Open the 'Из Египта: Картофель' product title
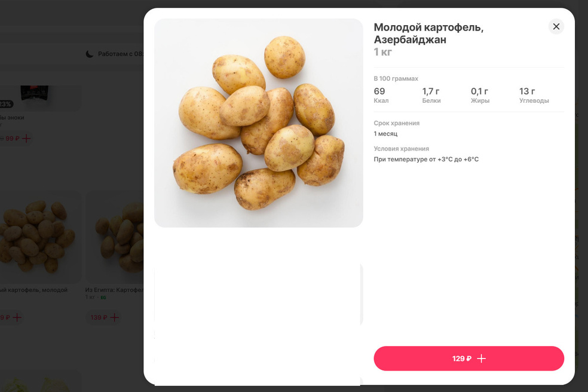This screenshot has width=588, height=392. click(115, 290)
